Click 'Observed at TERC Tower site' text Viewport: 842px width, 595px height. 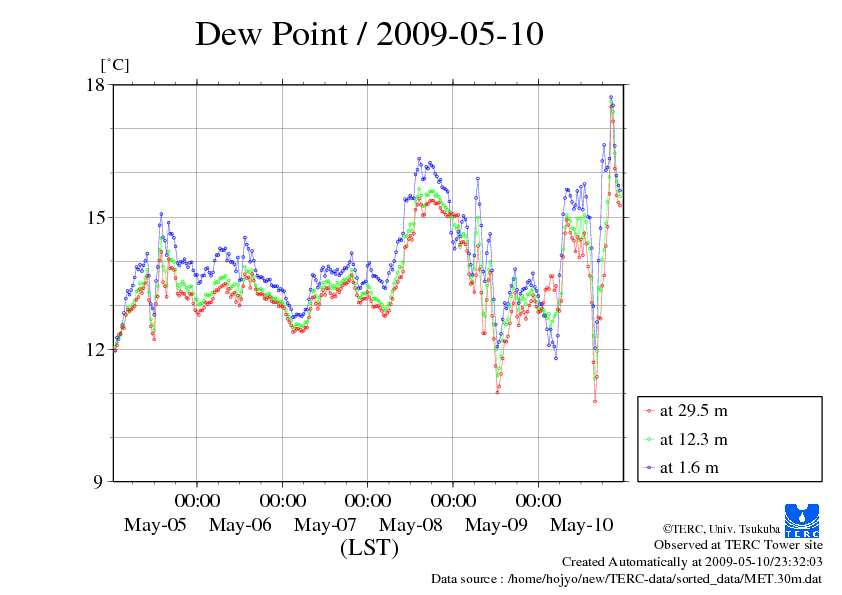pos(738,545)
